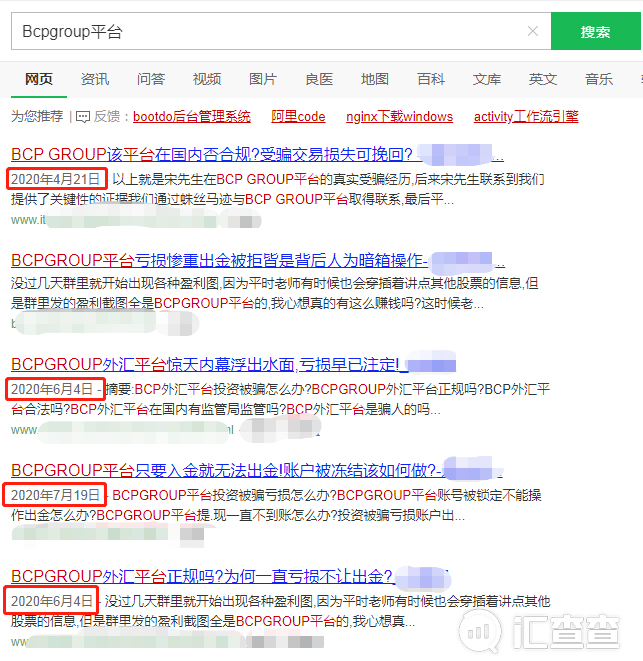
Task: Switch to the 良医 tab
Action: (x=319, y=79)
